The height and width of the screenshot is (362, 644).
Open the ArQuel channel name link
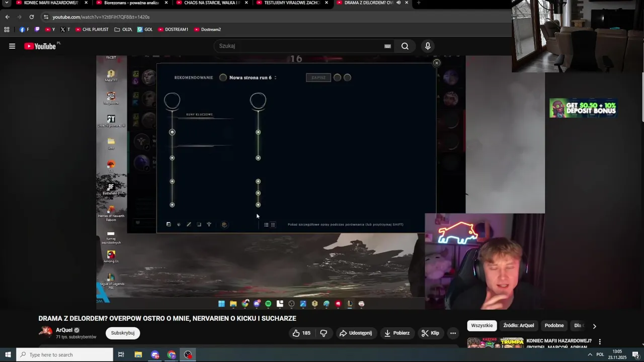click(64, 330)
